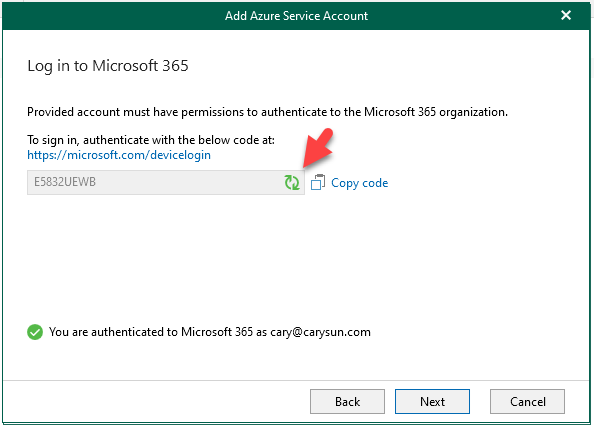Click the blank area below the code field
Image resolution: width=594 pixels, height=428 pixels.
click(x=295, y=258)
